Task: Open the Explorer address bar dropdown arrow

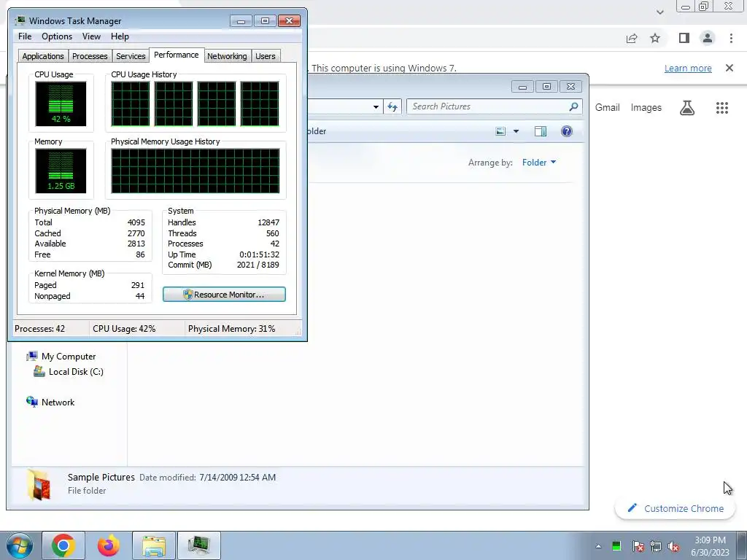Action: pyautogui.click(x=376, y=106)
